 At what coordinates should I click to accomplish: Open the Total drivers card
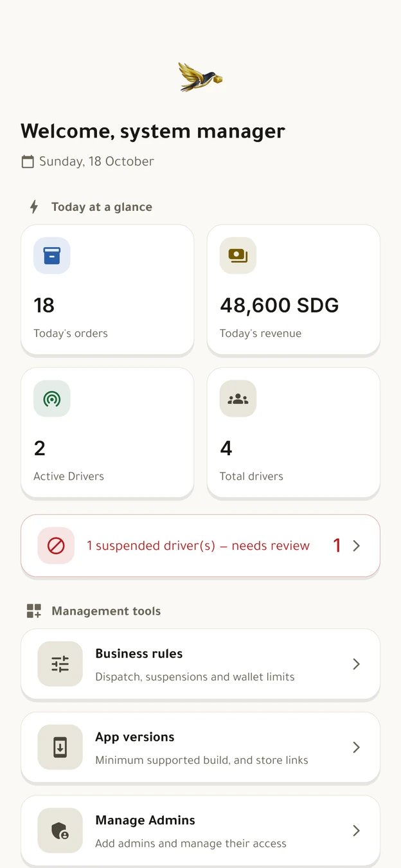point(294,433)
